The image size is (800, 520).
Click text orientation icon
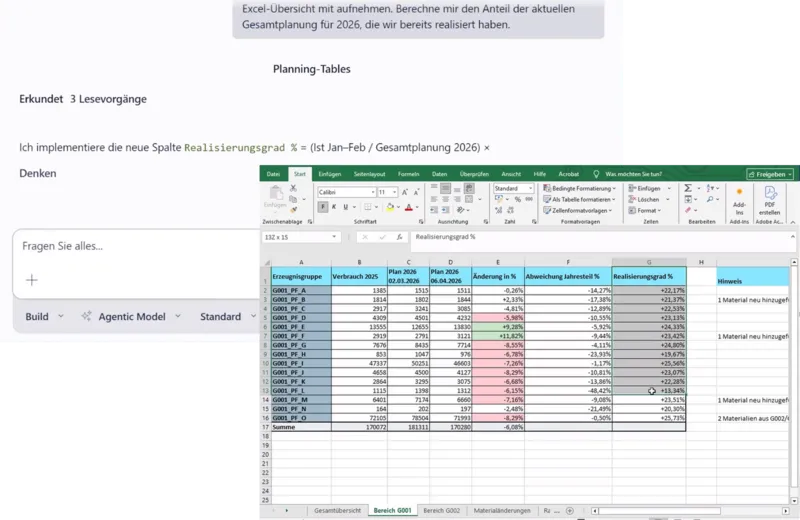click(x=460, y=210)
